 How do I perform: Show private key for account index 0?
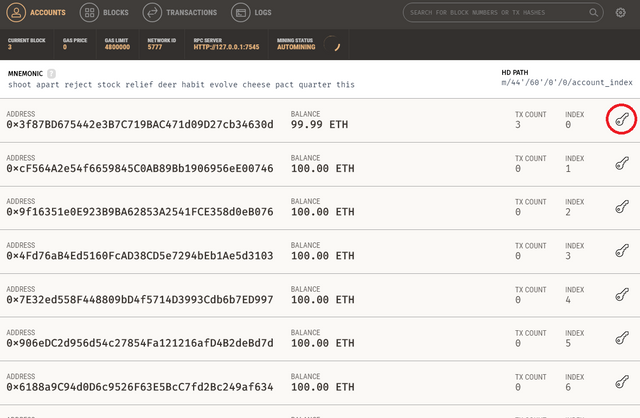622,120
